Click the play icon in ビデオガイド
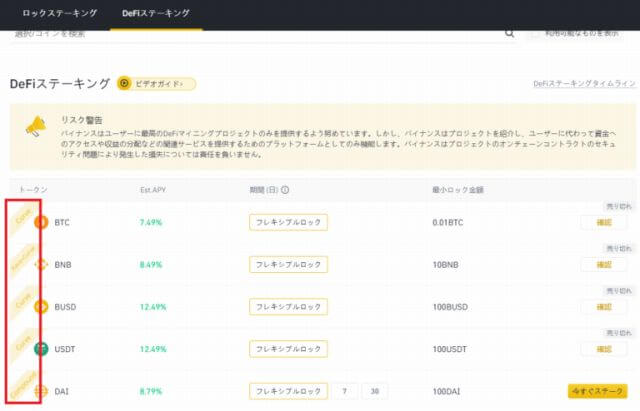 [x=124, y=84]
